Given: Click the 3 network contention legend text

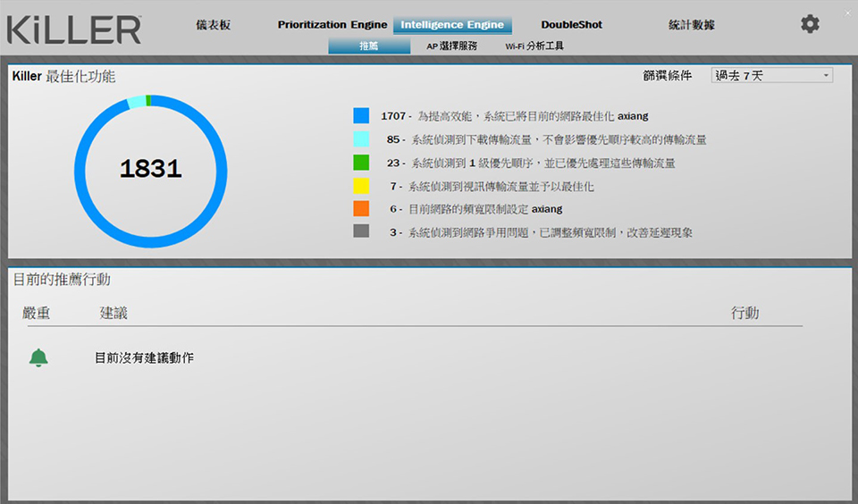Looking at the screenshot, I should (541, 232).
